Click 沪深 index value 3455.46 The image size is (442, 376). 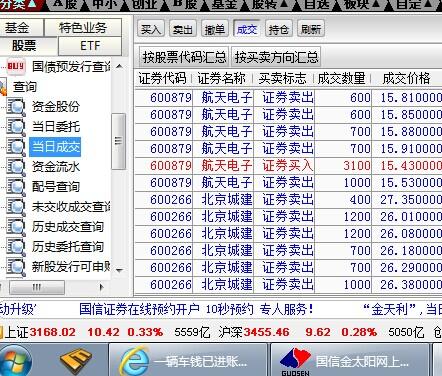point(267,332)
